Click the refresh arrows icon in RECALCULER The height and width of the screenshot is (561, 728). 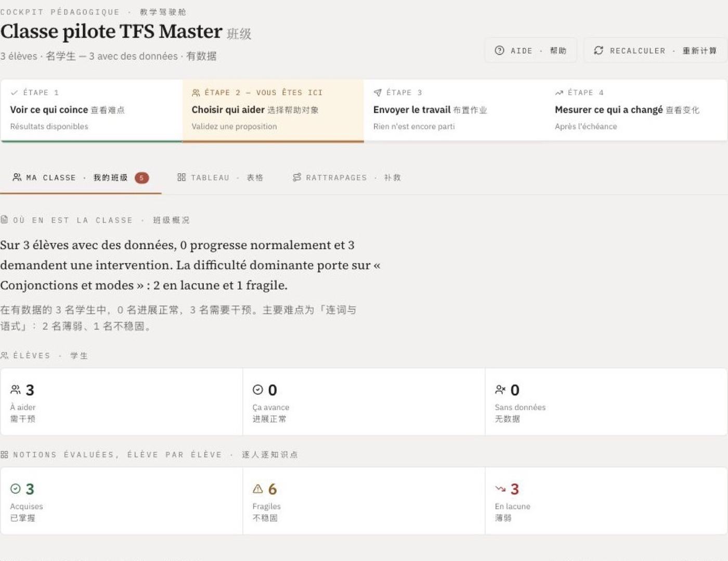(x=599, y=50)
